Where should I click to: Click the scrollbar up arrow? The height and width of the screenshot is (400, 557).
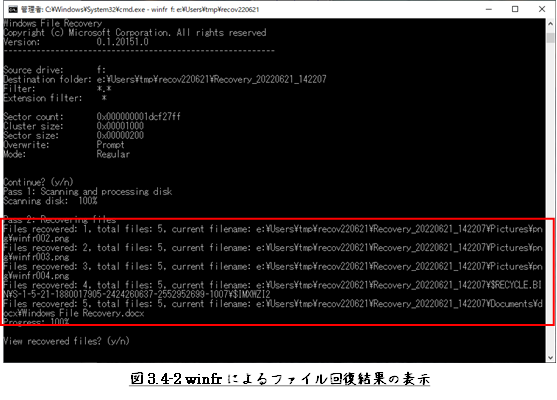pos(551,24)
